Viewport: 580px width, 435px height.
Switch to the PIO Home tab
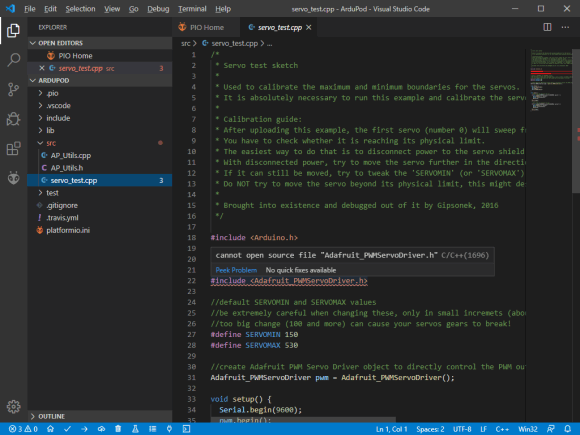tap(206, 27)
